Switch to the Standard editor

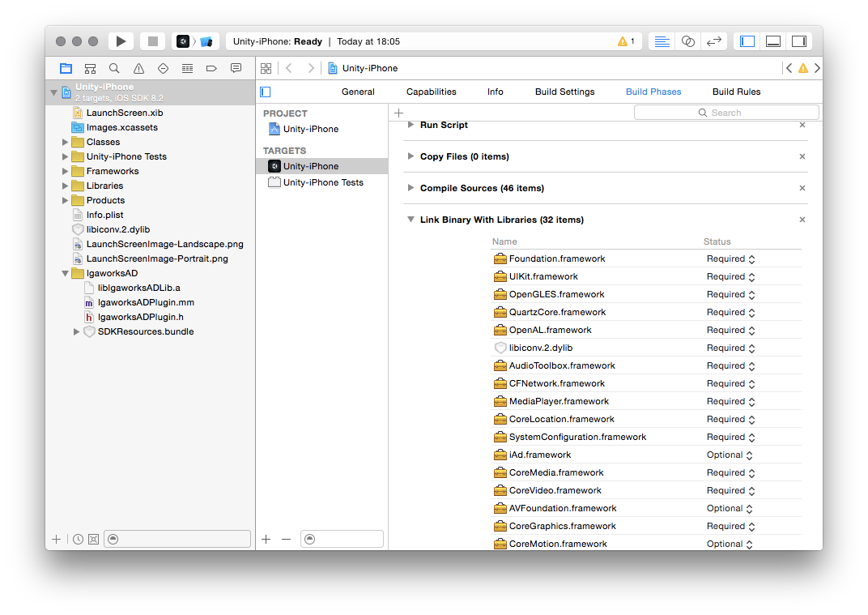point(662,41)
